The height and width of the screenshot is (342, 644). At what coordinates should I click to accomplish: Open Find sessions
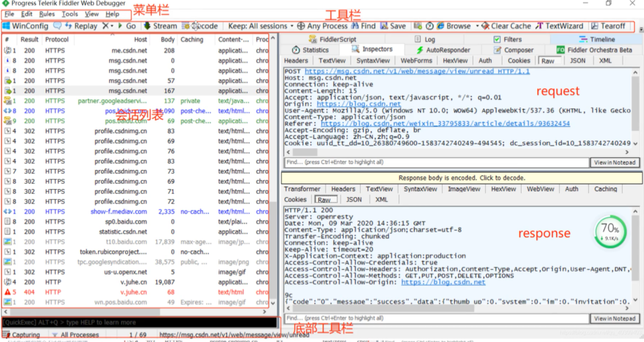363,26
